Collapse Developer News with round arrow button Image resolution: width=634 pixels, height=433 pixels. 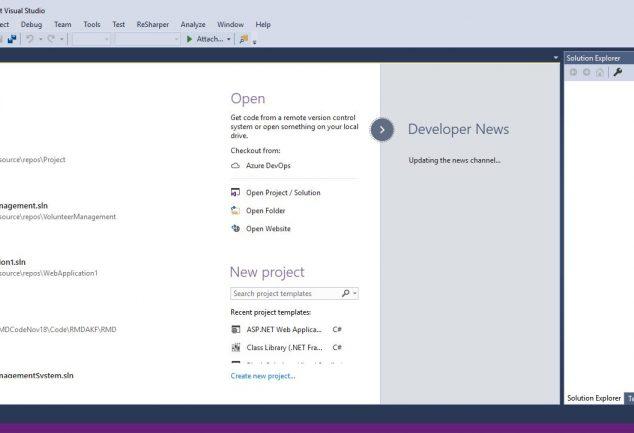click(382, 130)
